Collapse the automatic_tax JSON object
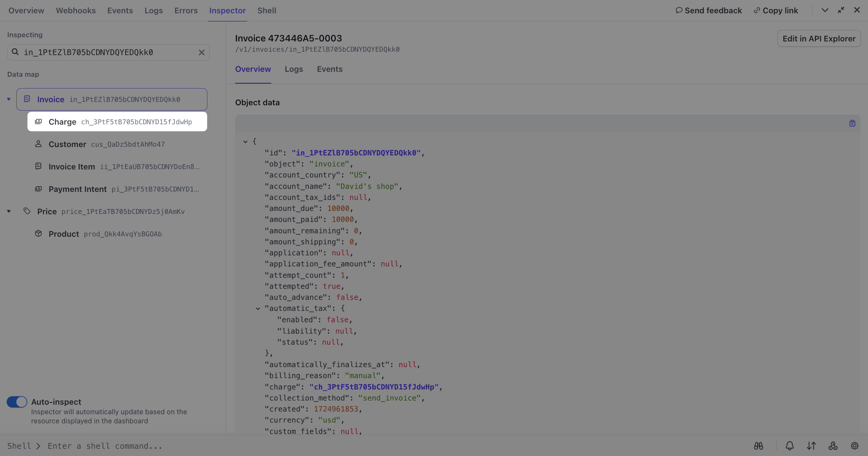The height and width of the screenshot is (456, 868). (x=258, y=309)
